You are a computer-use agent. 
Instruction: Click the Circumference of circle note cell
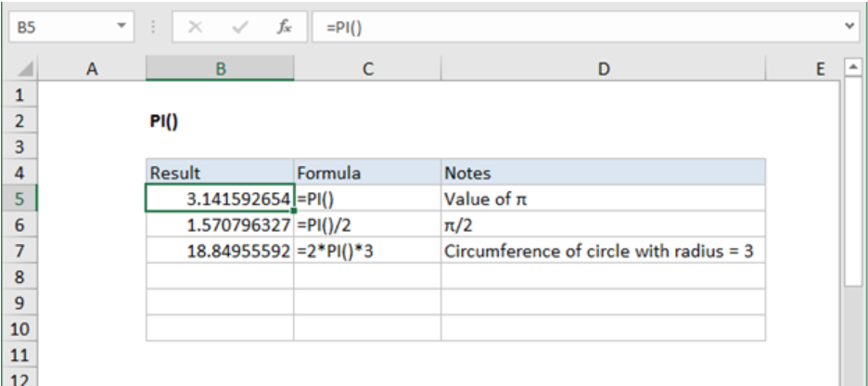pyautogui.click(x=603, y=251)
